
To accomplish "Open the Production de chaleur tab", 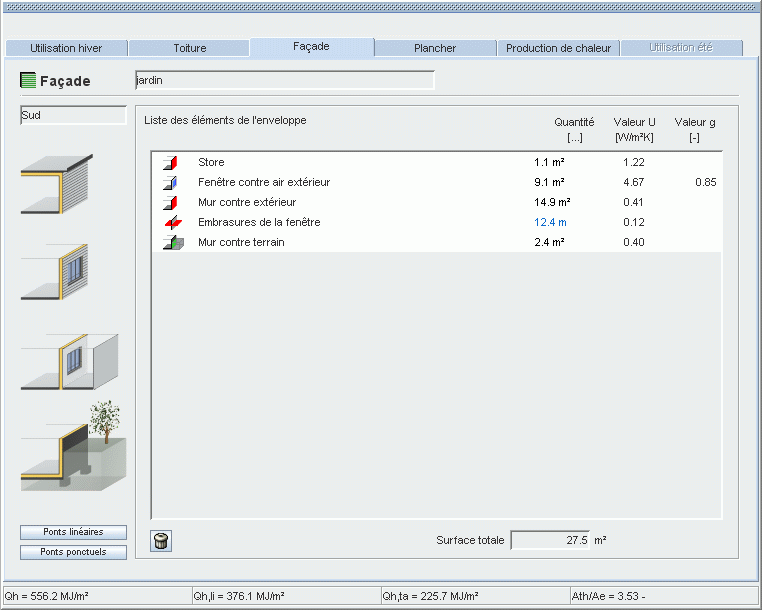I will pos(558,48).
